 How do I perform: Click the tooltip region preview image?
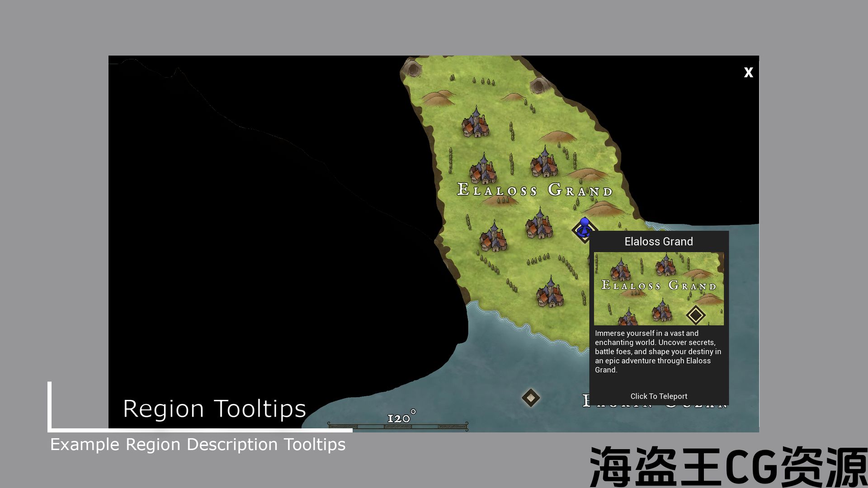click(x=658, y=288)
